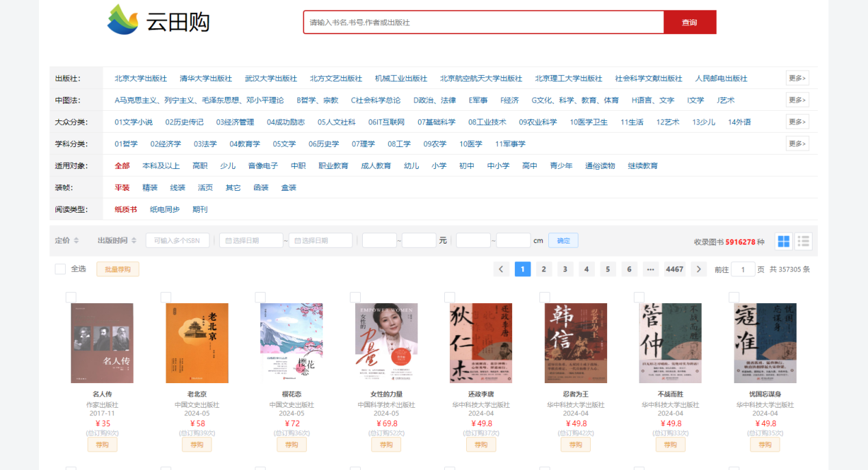The height and width of the screenshot is (470, 868).
Task: Click 荐购 button under 老北京
Action: pos(196,445)
